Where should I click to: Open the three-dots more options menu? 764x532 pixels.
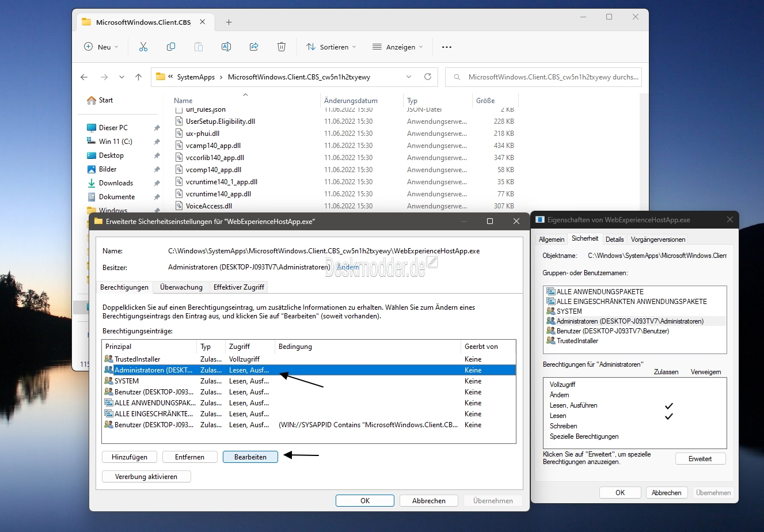[x=447, y=47]
